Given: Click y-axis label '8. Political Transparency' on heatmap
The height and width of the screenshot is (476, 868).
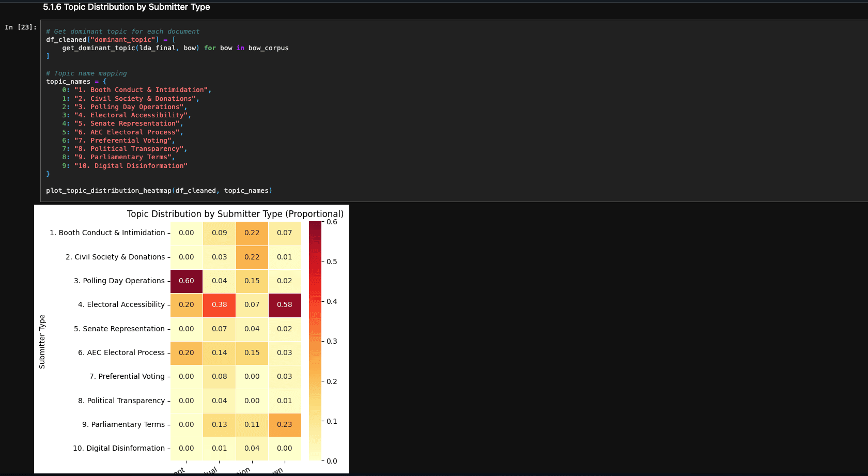Looking at the screenshot, I should click(121, 401).
